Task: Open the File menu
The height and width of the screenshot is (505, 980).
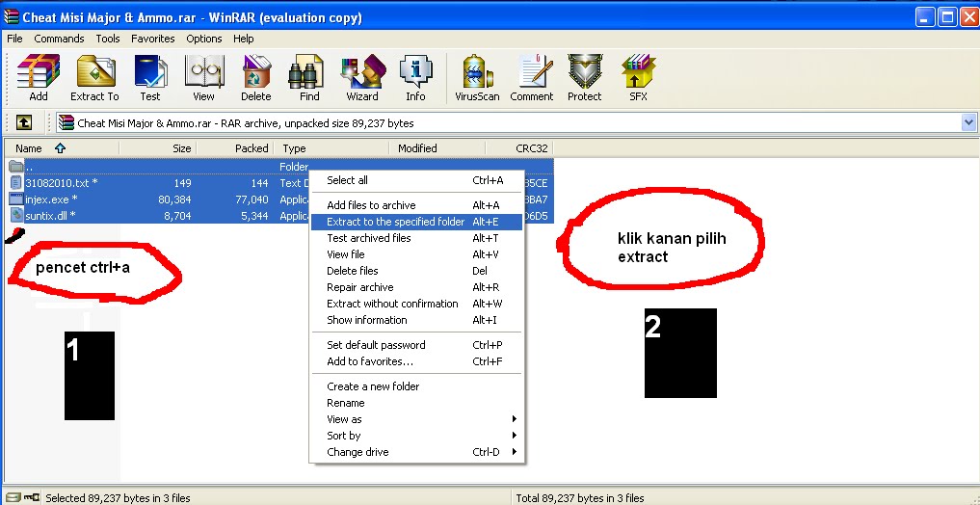Action: tap(14, 39)
